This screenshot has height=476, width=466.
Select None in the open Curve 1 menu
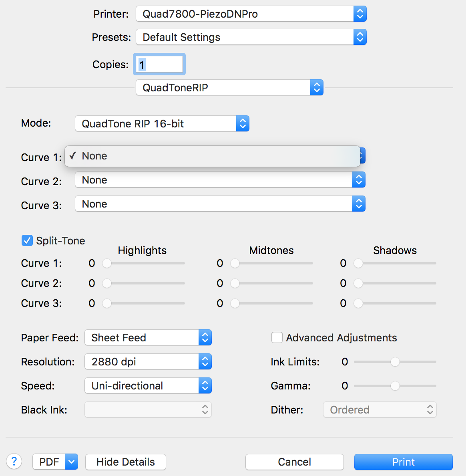pyautogui.click(x=212, y=156)
